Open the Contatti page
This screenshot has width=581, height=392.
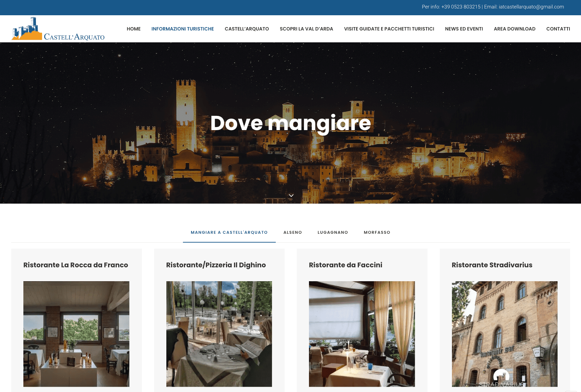pyautogui.click(x=558, y=29)
